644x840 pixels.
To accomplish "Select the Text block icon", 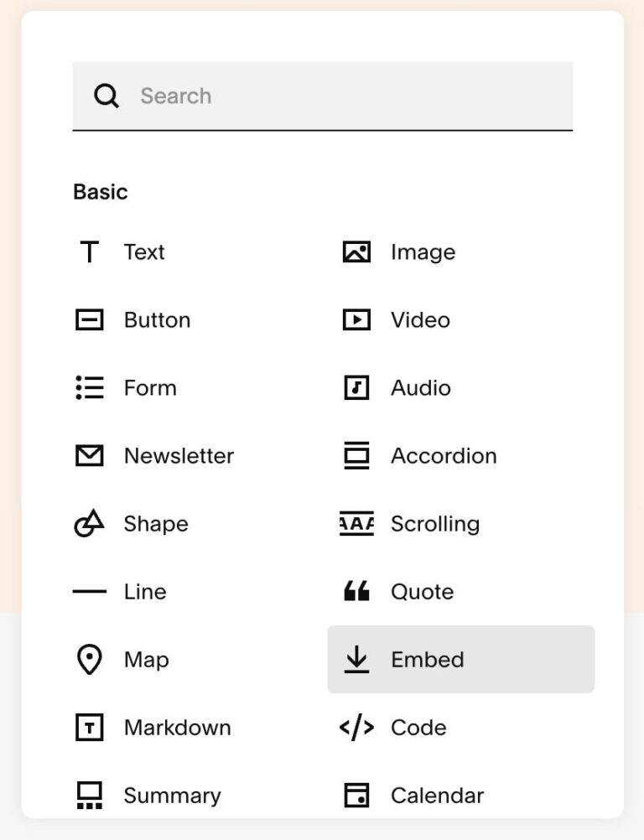I will 89,251.
